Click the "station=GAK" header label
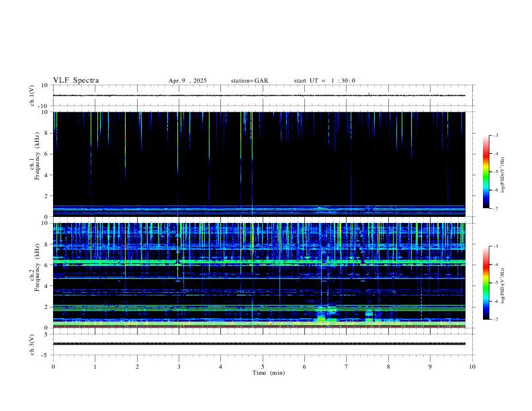The height and width of the screenshot is (411, 532). pyautogui.click(x=250, y=81)
